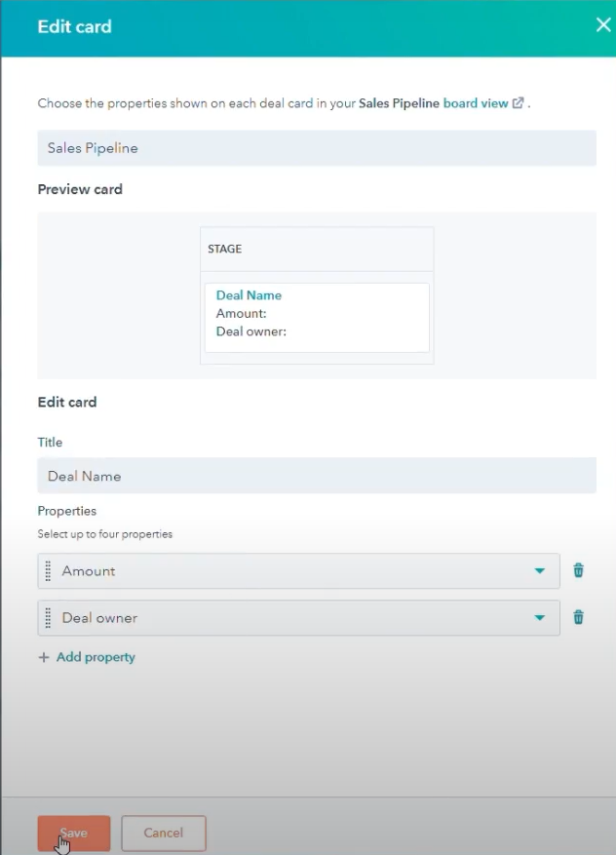
Task: Click the Amount line in preview card
Action: 242,314
